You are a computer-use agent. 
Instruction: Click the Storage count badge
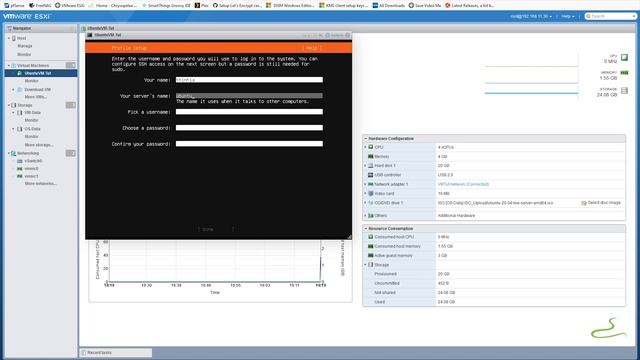pyautogui.click(x=71, y=105)
